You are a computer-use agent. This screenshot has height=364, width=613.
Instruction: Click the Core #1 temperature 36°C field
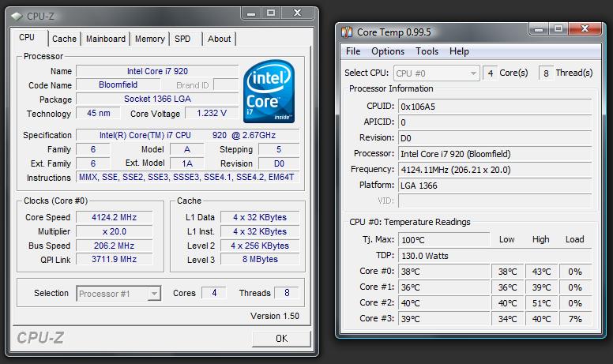coord(444,287)
